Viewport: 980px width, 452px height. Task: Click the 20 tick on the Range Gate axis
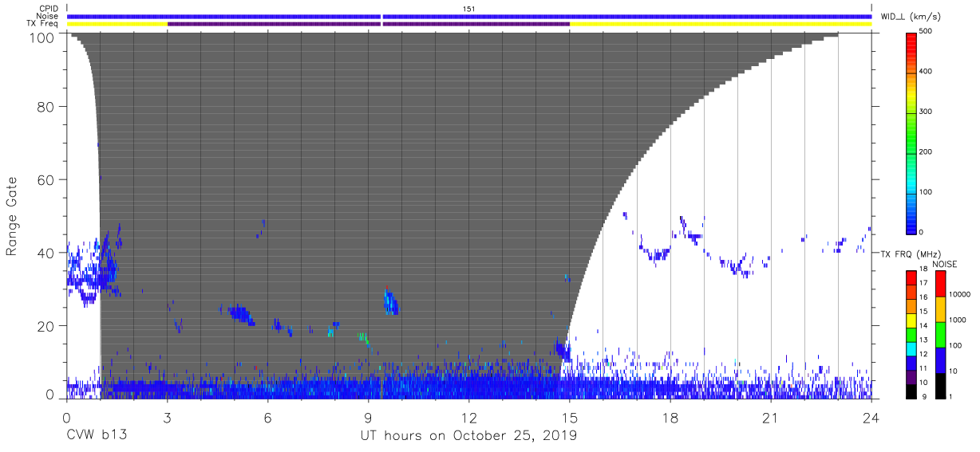46,326
